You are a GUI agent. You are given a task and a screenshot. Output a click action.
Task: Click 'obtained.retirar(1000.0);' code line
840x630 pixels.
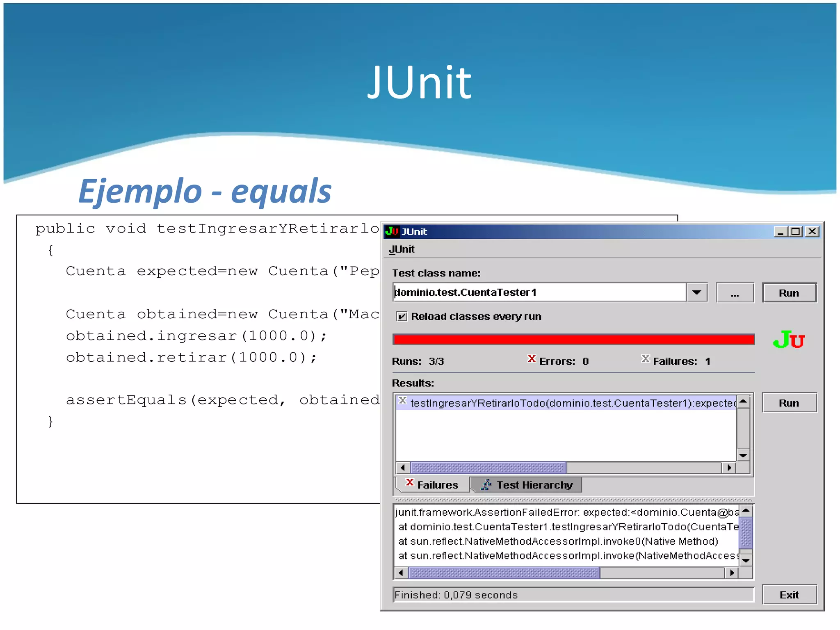tap(192, 357)
